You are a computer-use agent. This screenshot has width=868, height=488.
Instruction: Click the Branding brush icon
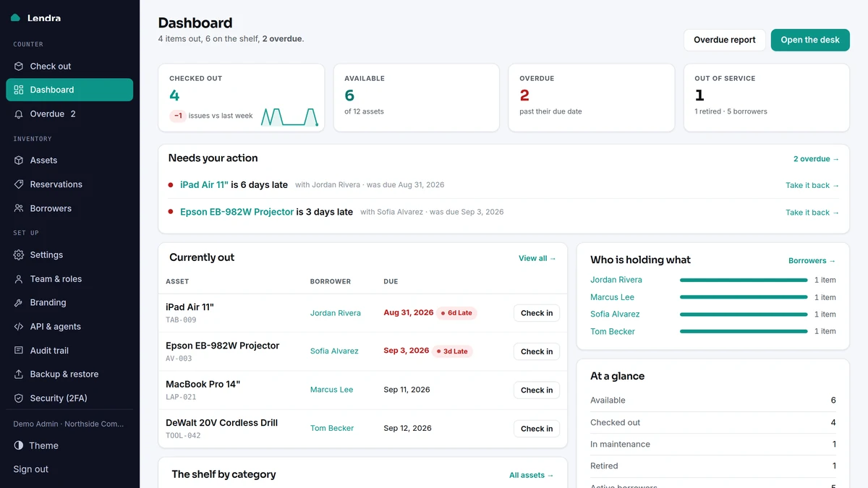click(x=19, y=303)
